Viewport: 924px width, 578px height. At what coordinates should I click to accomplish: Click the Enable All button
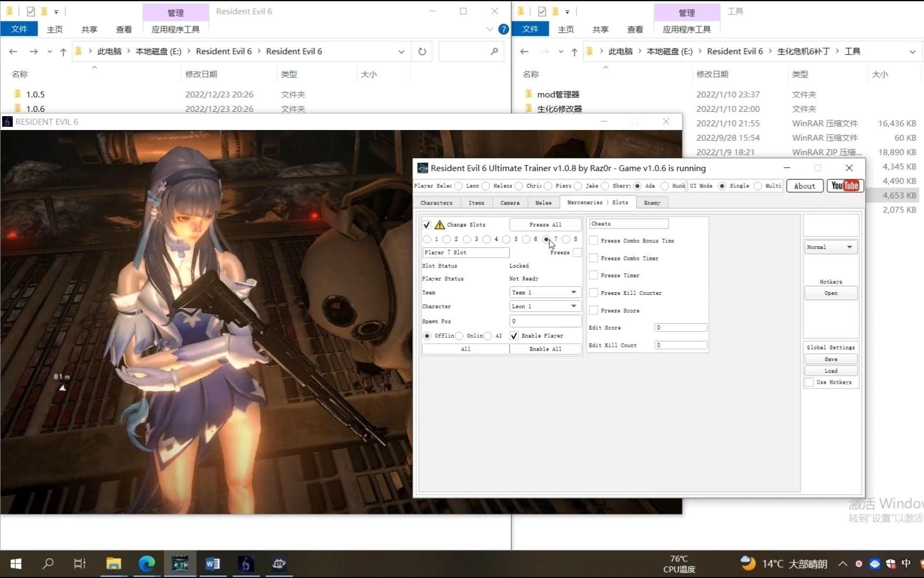click(545, 349)
